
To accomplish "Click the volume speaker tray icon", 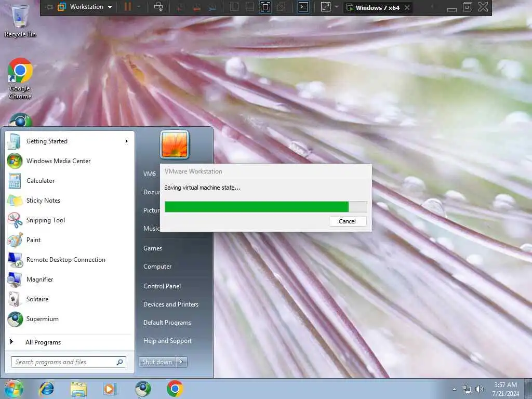I will (480, 389).
